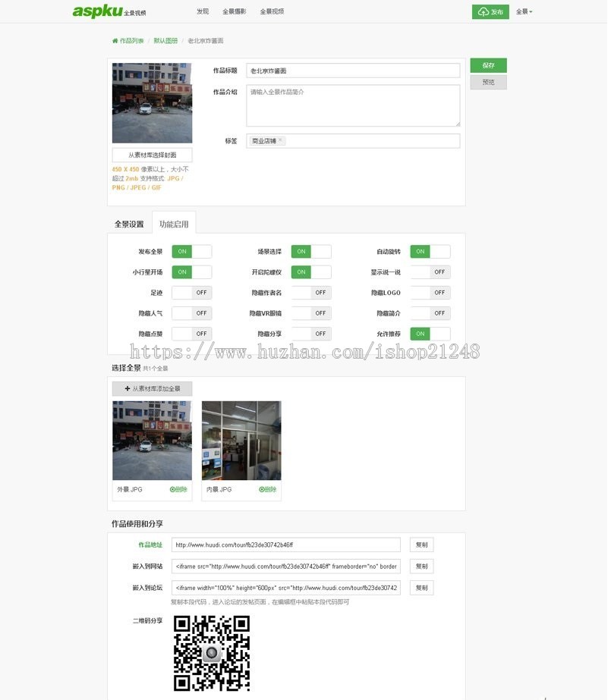Click the aspku logo
Viewport: 611px width, 700px height.
pos(97,11)
